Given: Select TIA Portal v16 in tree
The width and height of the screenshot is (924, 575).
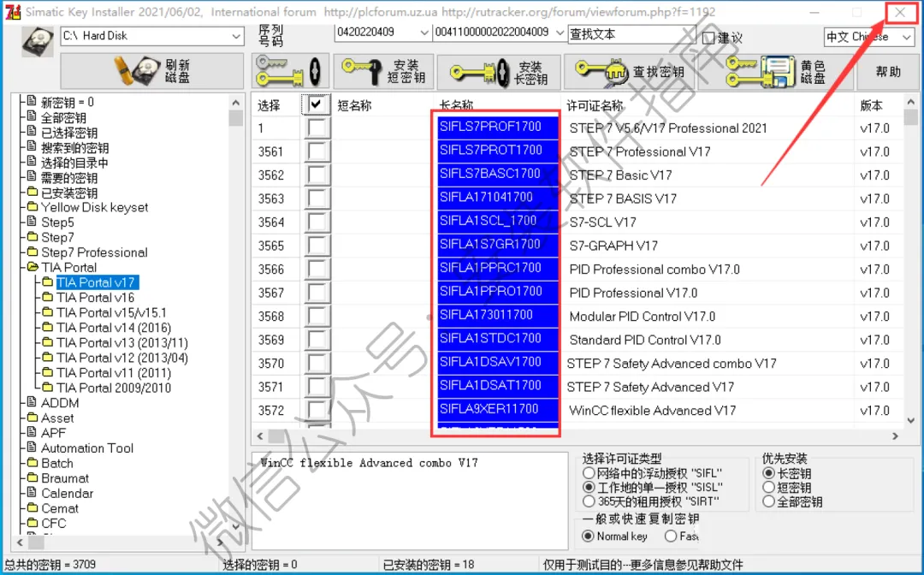Looking at the screenshot, I should [x=96, y=298].
